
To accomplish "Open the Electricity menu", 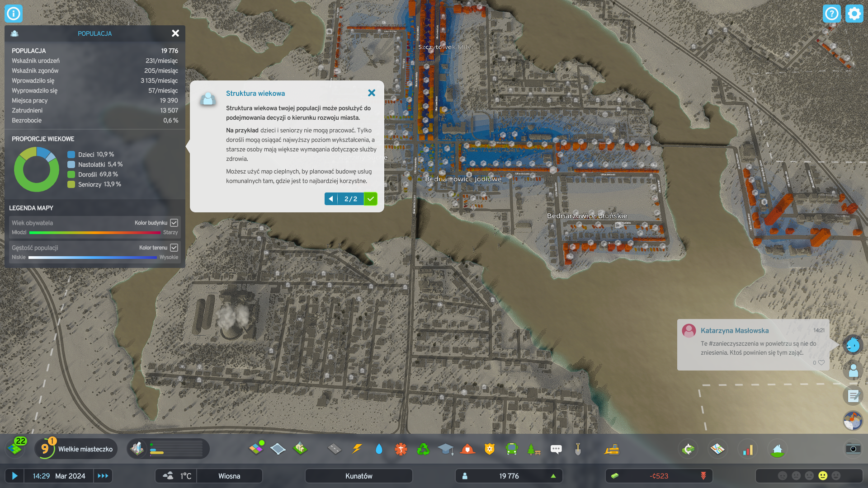I will (357, 449).
